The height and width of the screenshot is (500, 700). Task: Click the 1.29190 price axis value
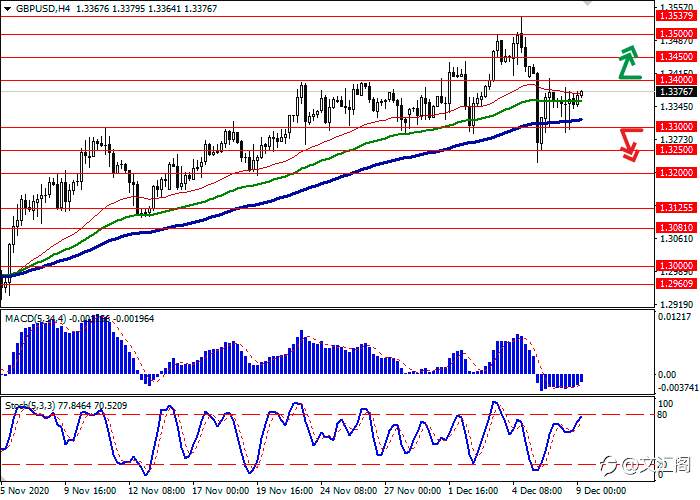tap(677, 305)
